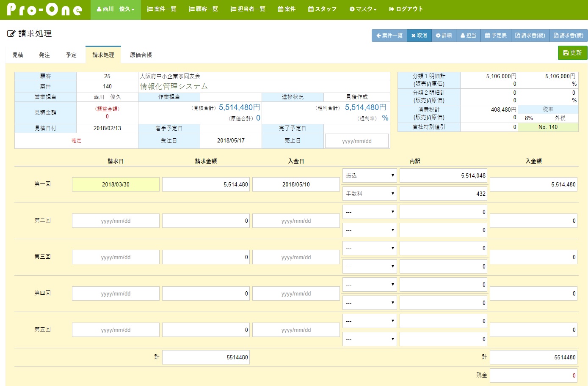Click 第五回 請求日 date field
The image size is (588, 386).
point(116,330)
